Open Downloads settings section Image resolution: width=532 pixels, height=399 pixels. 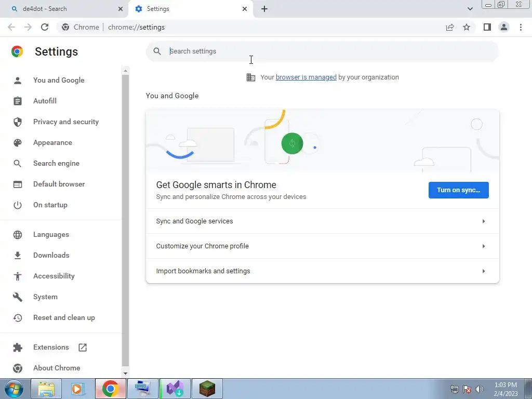(51, 256)
